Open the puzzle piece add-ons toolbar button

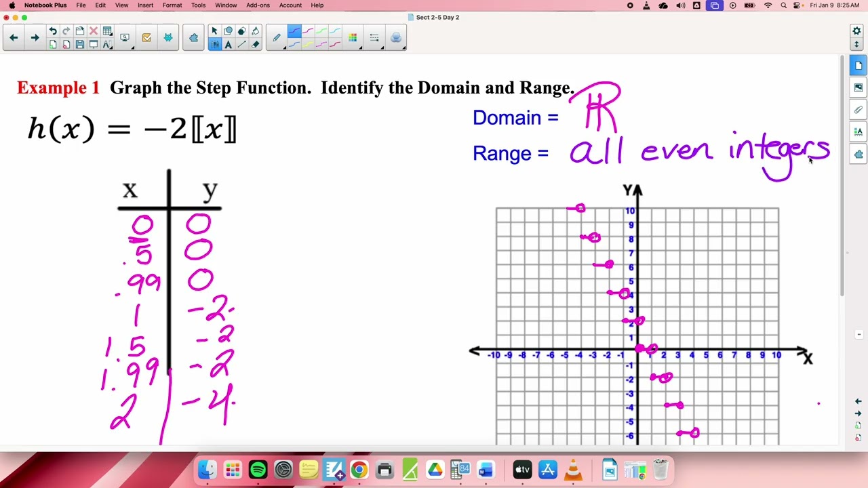(193, 37)
